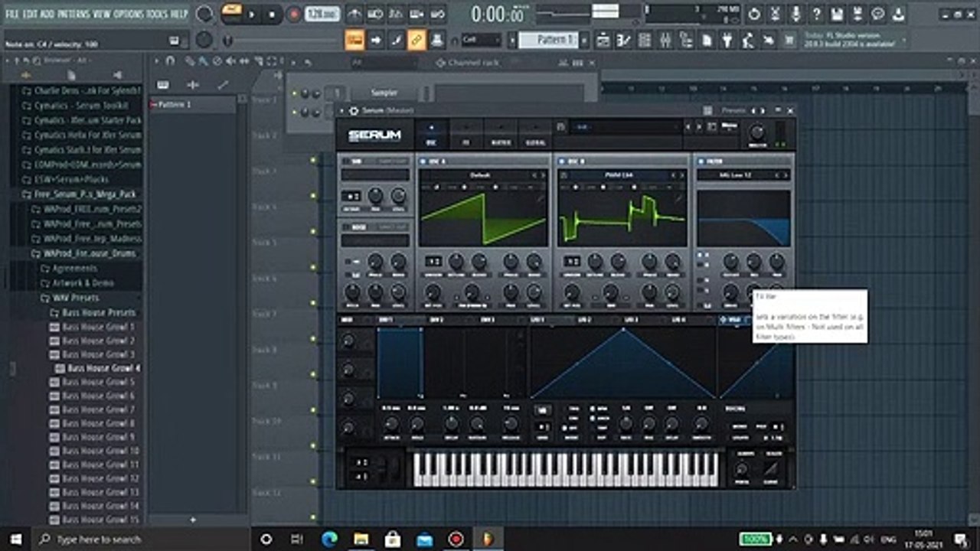Image resolution: width=980 pixels, height=551 pixels.
Task: Click the highlighted link tool icon in toolbar
Action: click(416, 40)
